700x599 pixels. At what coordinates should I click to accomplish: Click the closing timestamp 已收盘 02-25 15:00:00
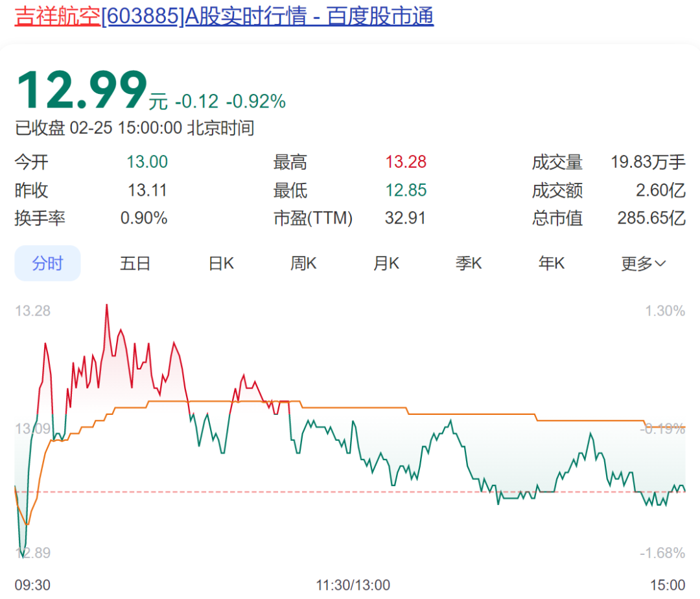pos(99,128)
